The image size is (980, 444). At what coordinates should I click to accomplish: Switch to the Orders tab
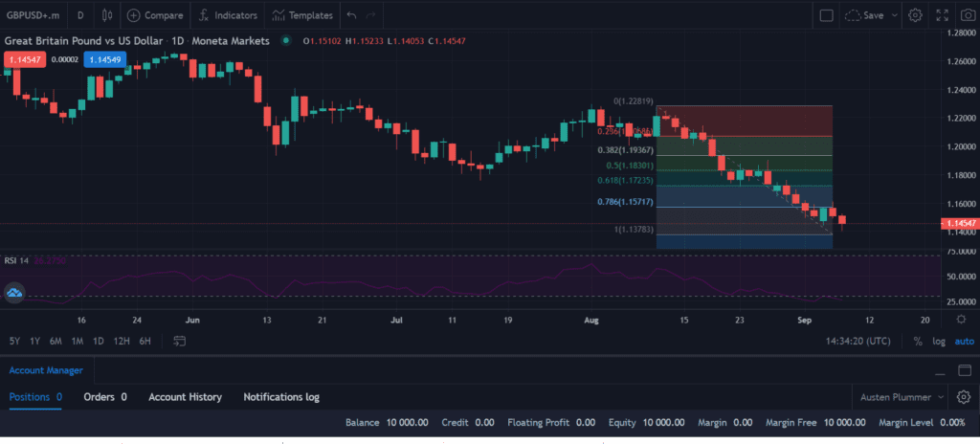point(105,397)
